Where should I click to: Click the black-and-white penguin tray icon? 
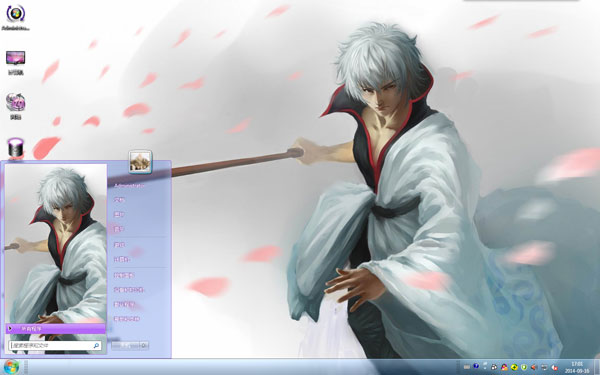(494, 367)
